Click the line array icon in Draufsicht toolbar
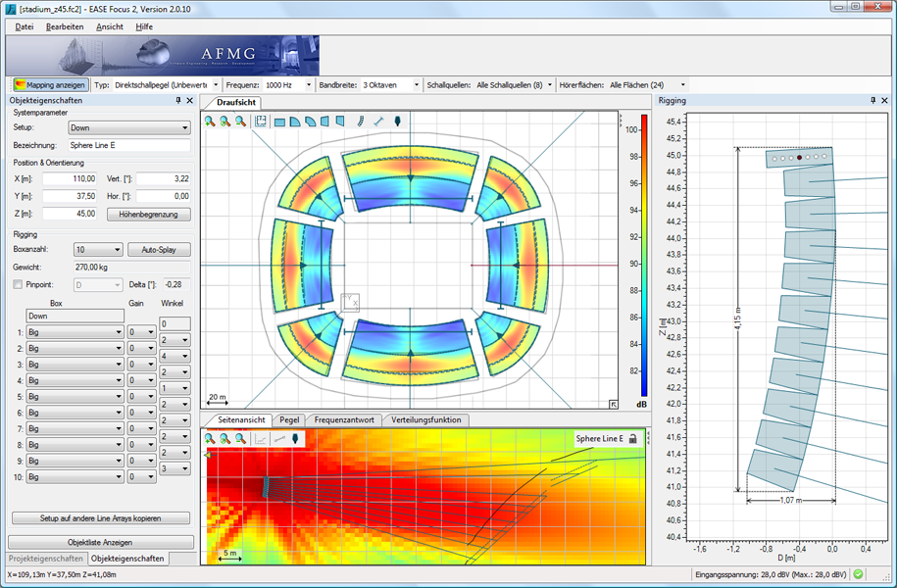The height and width of the screenshot is (588, 897). point(360,122)
